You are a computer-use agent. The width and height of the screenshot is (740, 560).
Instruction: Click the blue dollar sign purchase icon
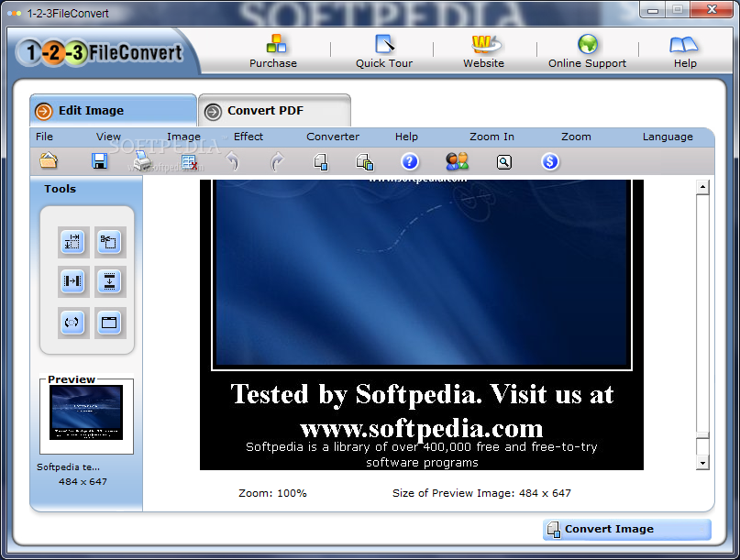(x=550, y=161)
